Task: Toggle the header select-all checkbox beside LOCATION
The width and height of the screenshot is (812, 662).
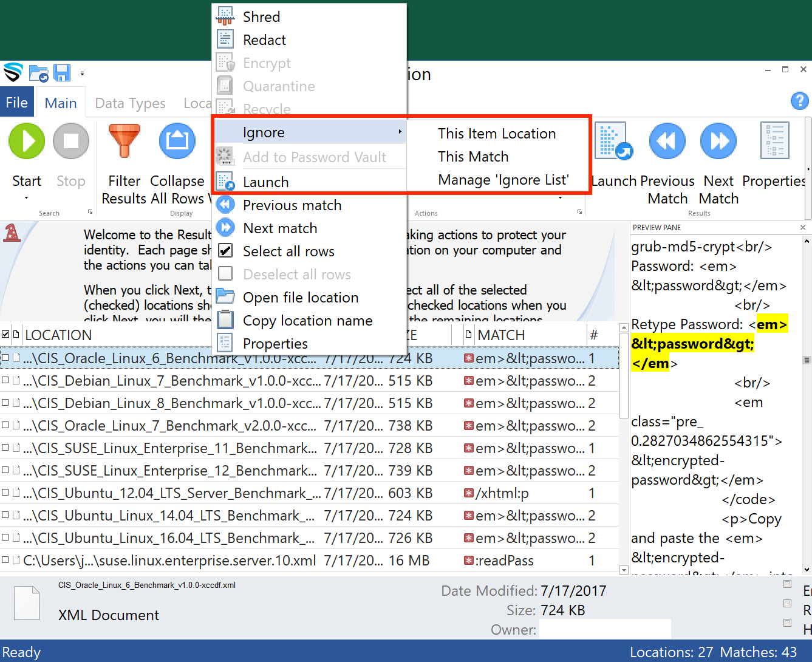Action: point(5,335)
